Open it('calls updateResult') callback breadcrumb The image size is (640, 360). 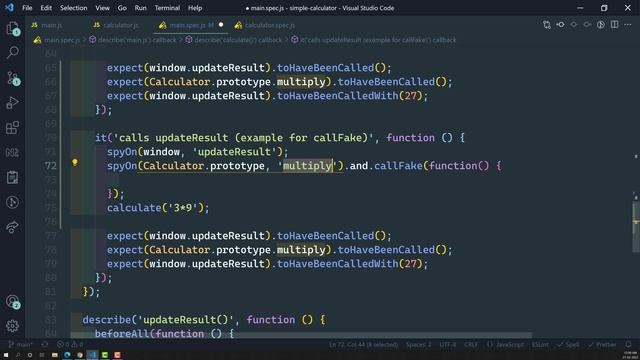point(373,40)
